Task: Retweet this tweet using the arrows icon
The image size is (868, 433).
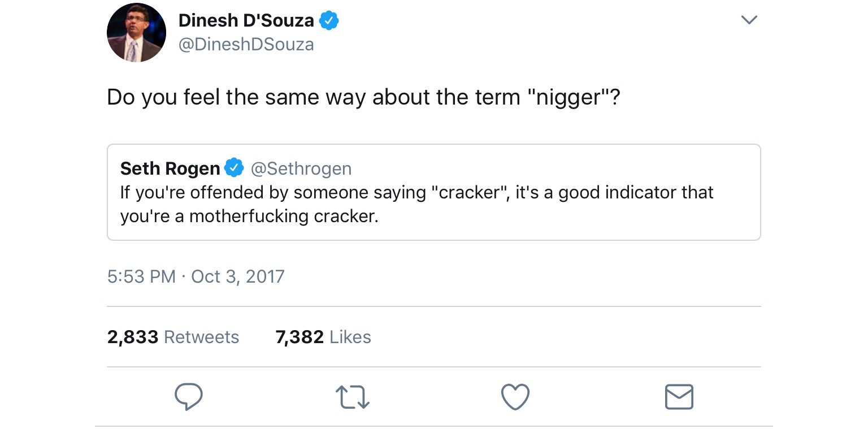Action: tap(353, 396)
